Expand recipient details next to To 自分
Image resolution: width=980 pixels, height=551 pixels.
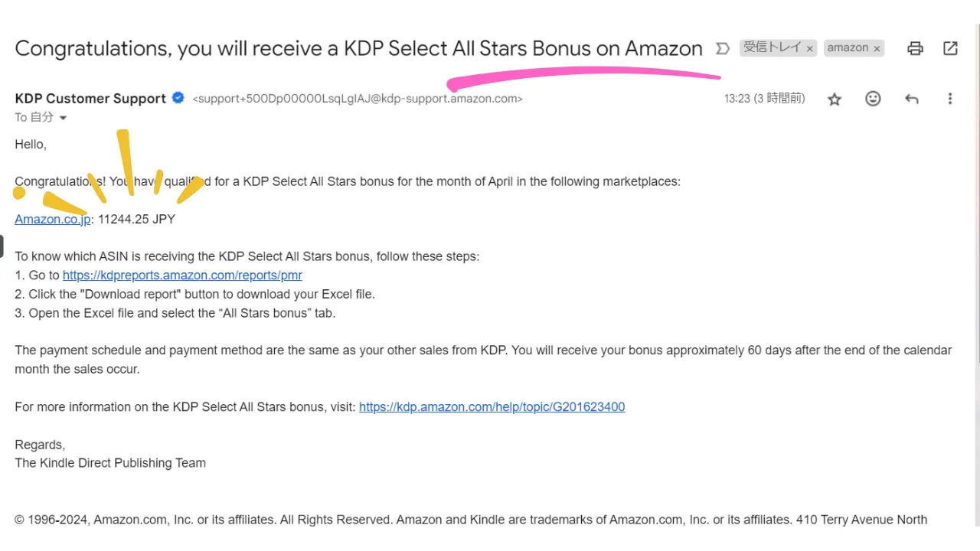63,118
